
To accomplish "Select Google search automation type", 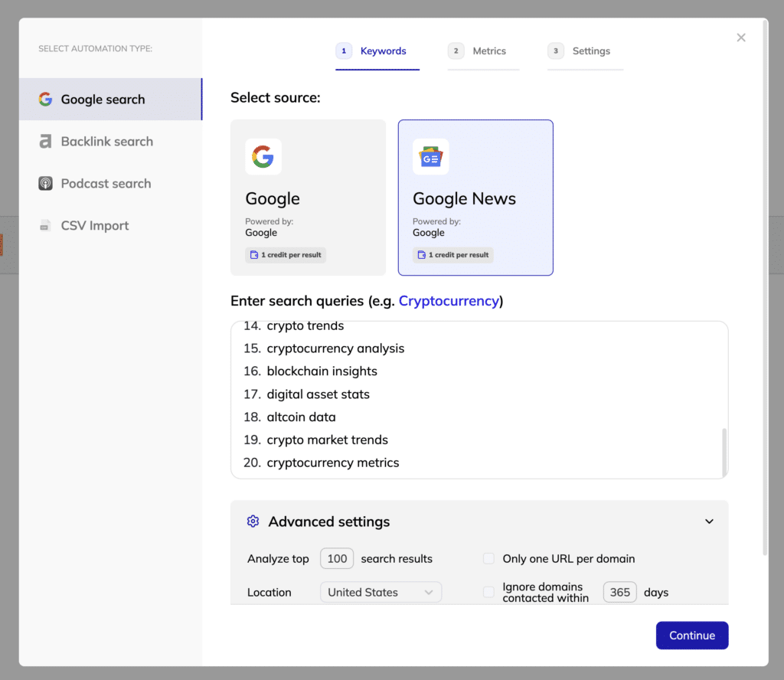I will coord(110,99).
